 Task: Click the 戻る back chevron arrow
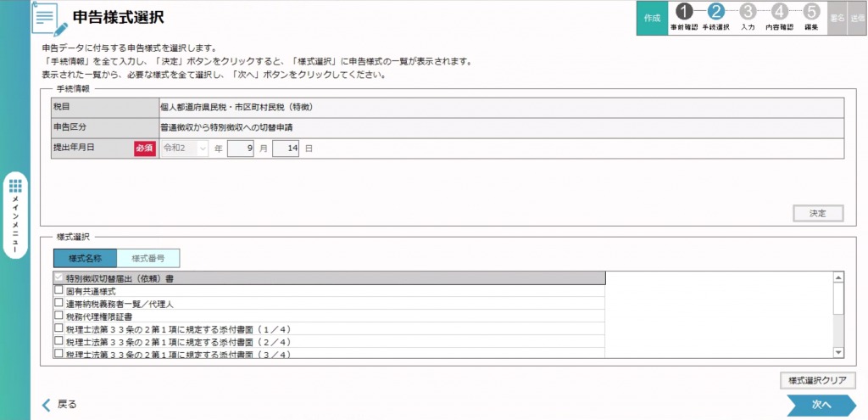coord(47,405)
